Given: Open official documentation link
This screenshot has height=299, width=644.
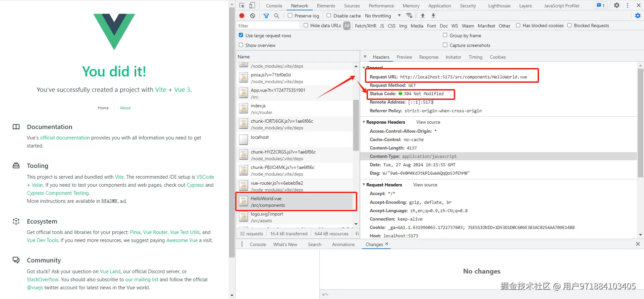Looking at the screenshot, I should (x=65, y=137).
